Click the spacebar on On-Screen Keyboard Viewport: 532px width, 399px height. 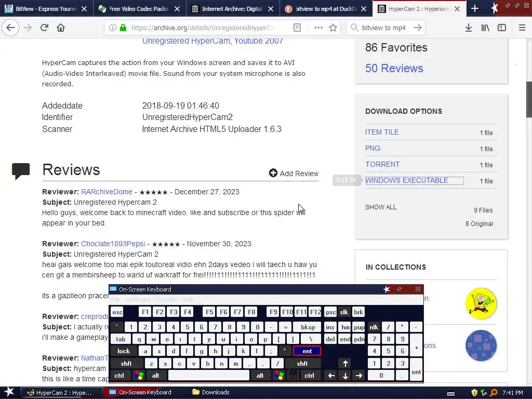pyautogui.click(x=209, y=376)
